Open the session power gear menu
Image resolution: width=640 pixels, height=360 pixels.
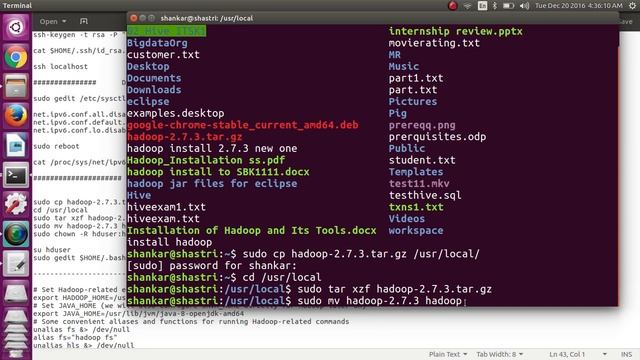click(x=632, y=6)
